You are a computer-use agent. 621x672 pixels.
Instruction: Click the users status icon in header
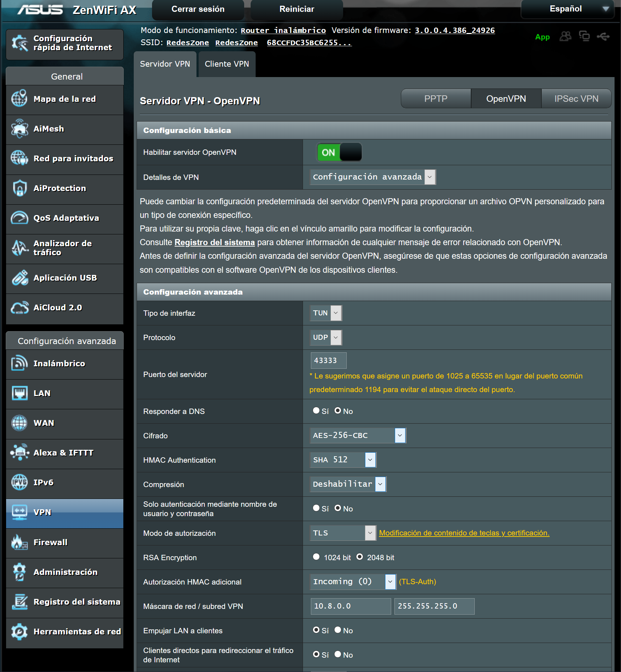point(565,36)
